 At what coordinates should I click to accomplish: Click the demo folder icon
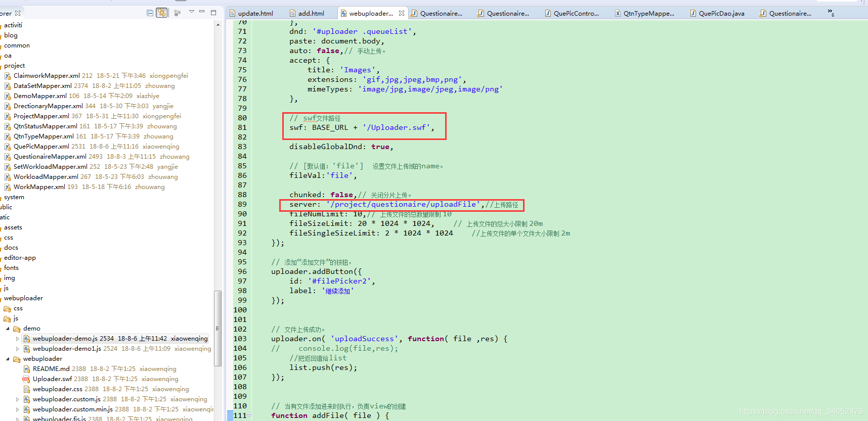17,329
